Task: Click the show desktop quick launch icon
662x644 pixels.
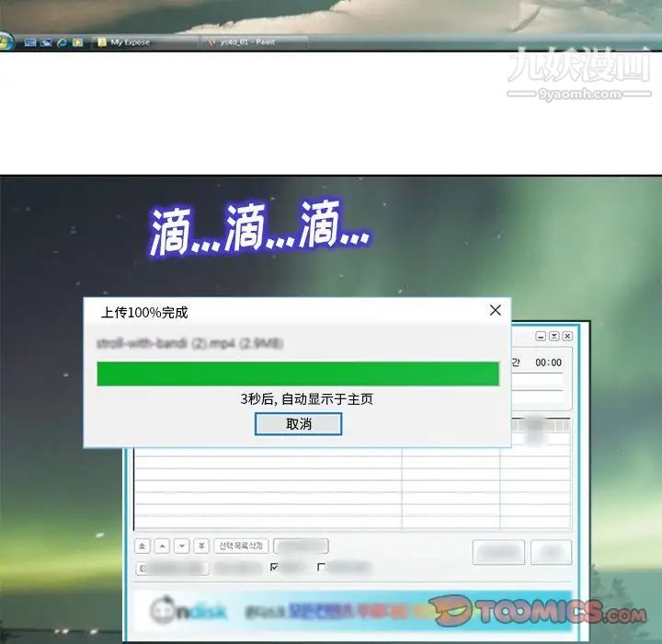Action: pos(30,42)
